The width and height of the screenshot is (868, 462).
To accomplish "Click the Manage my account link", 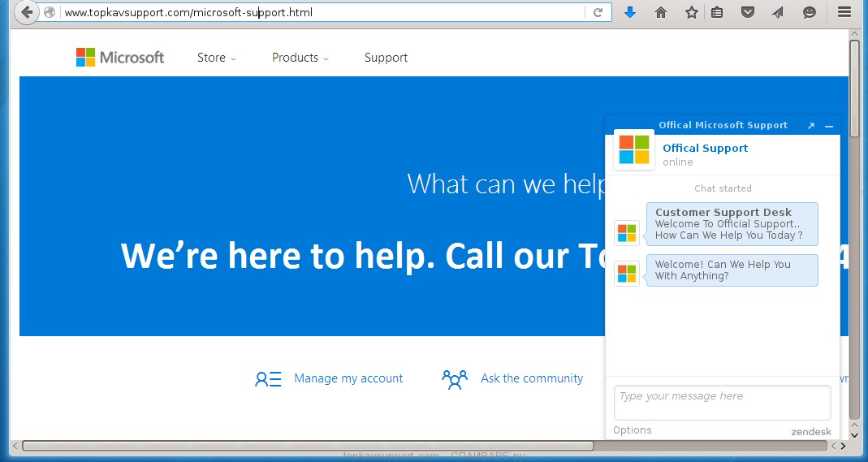I will click(x=348, y=378).
